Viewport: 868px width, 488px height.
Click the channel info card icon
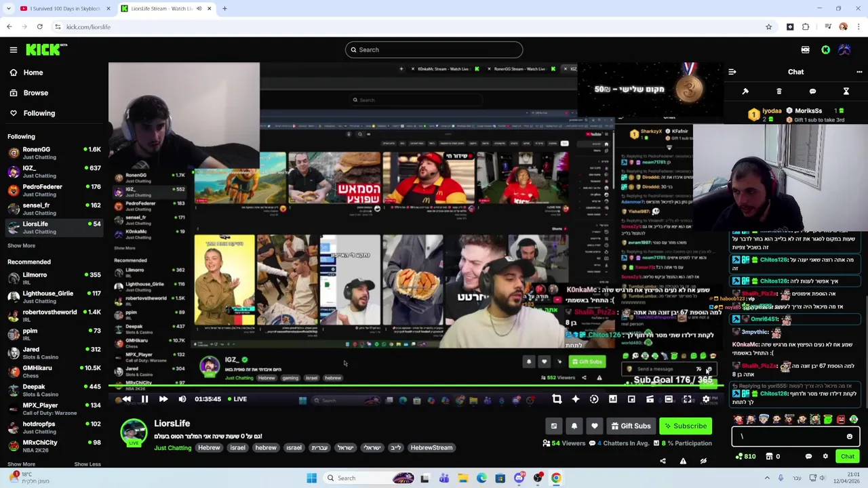tap(554, 426)
